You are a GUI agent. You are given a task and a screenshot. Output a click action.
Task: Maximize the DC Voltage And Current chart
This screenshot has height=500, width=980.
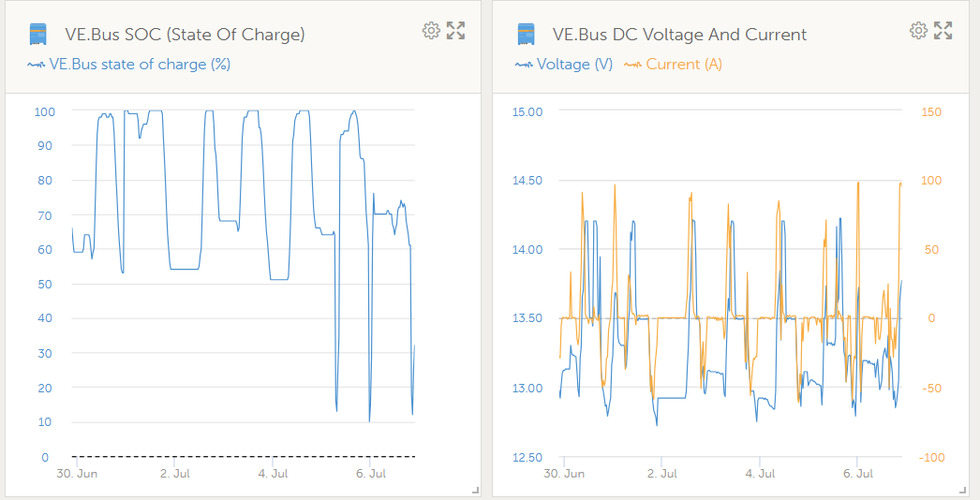pos(943,31)
